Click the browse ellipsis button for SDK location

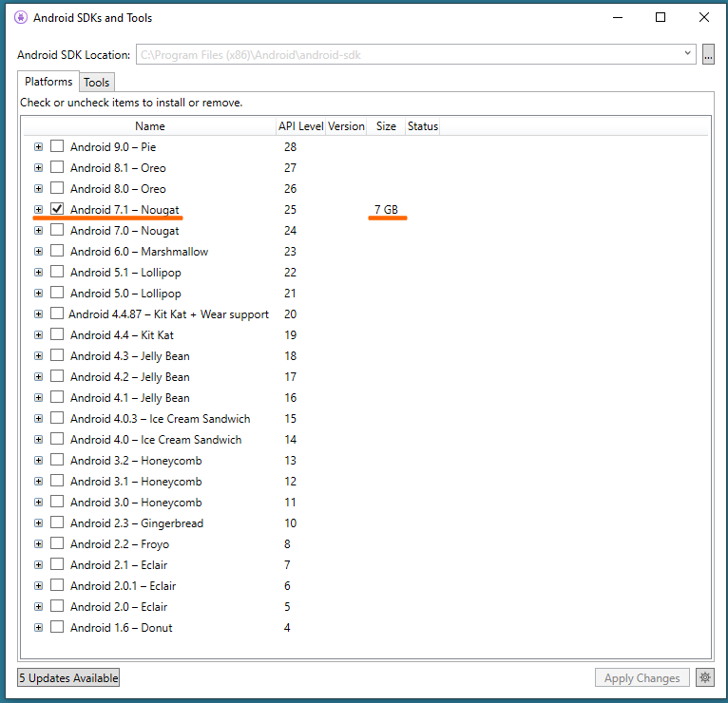pyautogui.click(x=708, y=55)
